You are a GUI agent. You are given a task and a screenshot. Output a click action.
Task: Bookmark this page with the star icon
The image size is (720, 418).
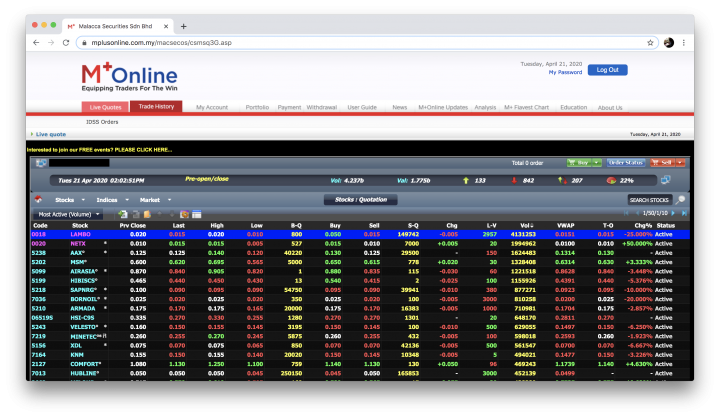point(650,43)
